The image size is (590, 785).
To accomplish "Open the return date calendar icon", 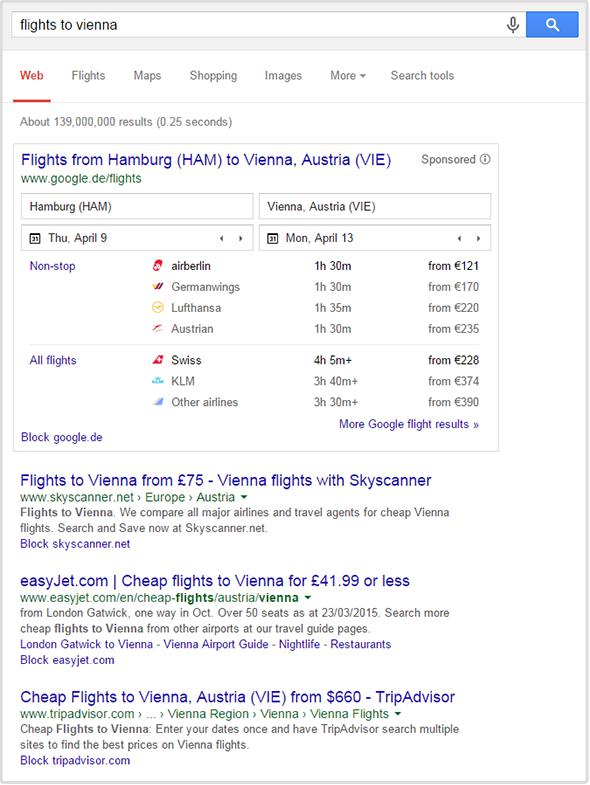I will [x=272, y=238].
